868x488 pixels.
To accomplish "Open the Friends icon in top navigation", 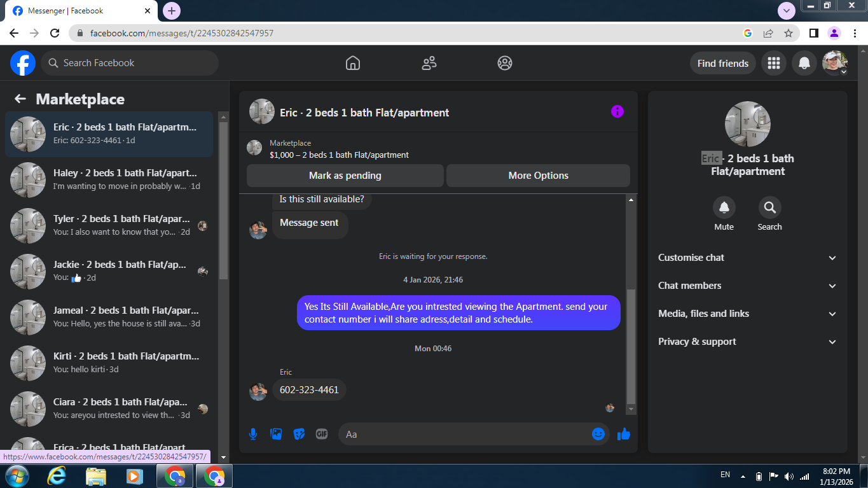I will 429,63.
